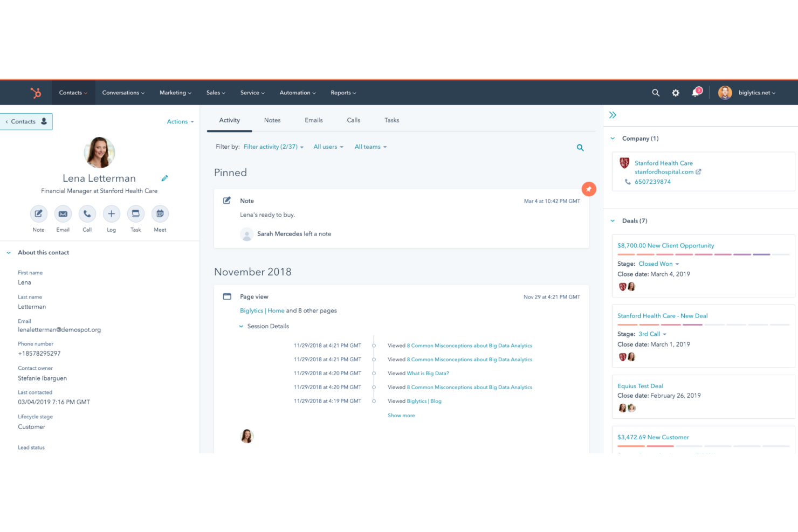Click the HubSpot sprocket logo
This screenshot has width=798, height=532.
(x=36, y=92)
